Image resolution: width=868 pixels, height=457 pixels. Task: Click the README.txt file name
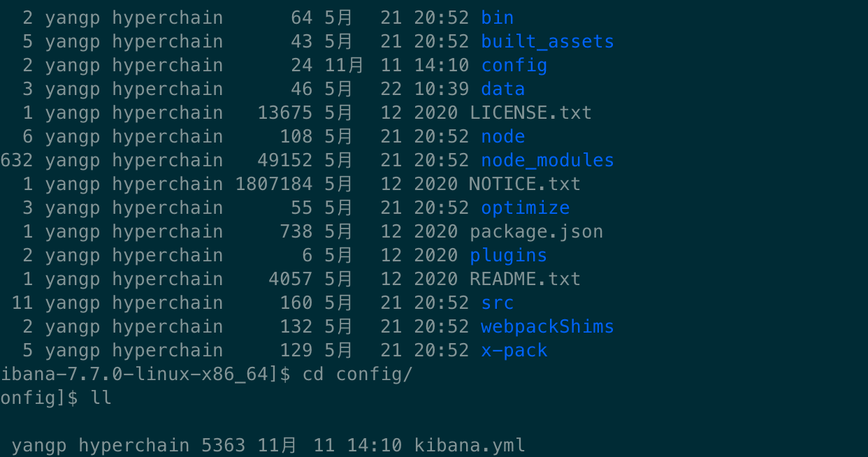pyautogui.click(x=526, y=279)
